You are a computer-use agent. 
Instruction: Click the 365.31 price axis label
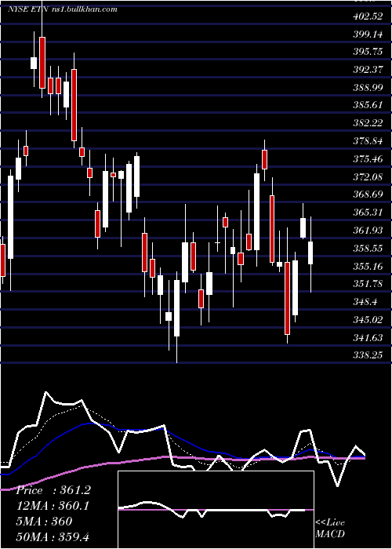[x=368, y=212]
